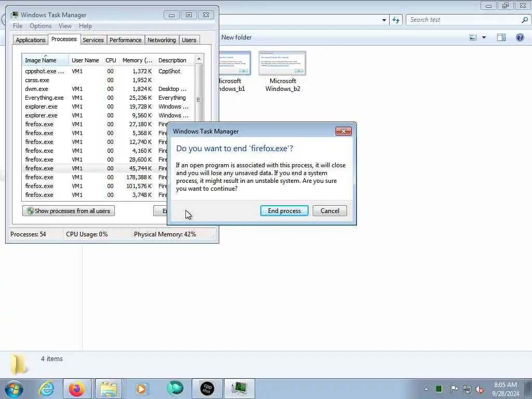Cancel the end process dialog

(x=330, y=211)
